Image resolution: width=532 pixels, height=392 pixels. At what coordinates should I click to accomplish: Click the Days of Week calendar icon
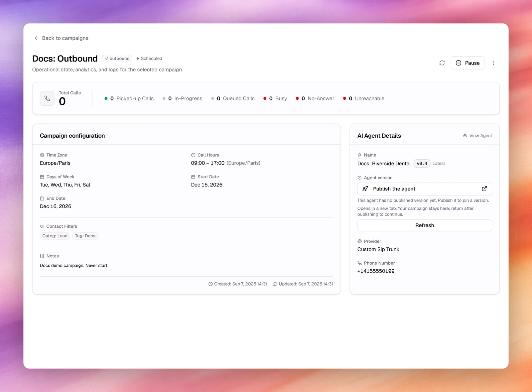[42, 177]
